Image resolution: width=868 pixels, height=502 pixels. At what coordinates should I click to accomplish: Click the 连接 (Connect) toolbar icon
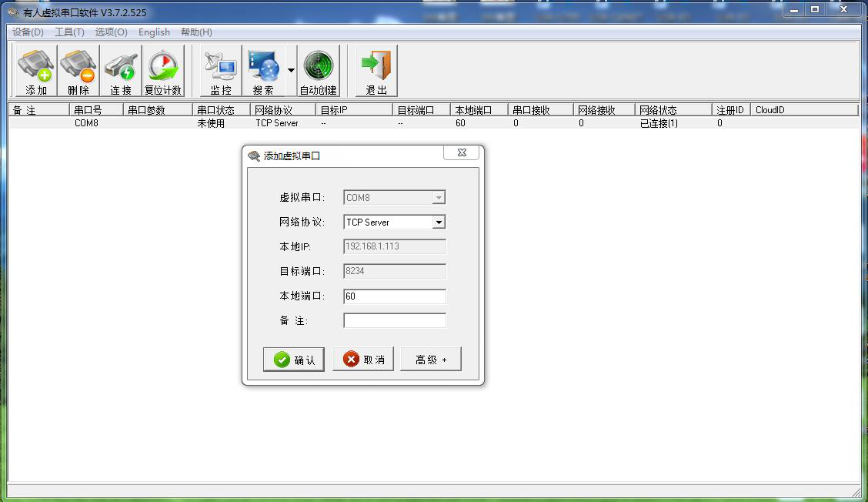(x=121, y=71)
